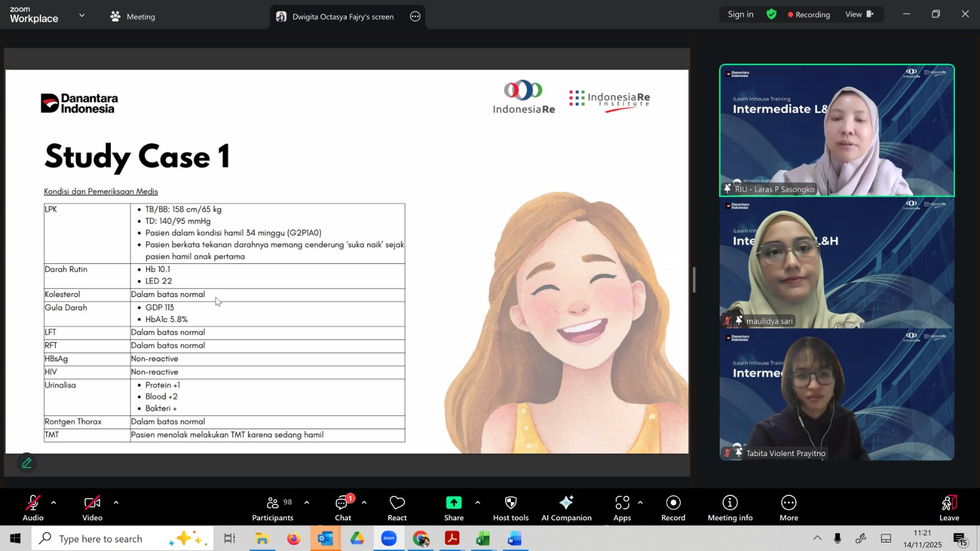Unmute the microphone Audio button
This screenshot has height=551, width=980.
pyautogui.click(x=33, y=508)
